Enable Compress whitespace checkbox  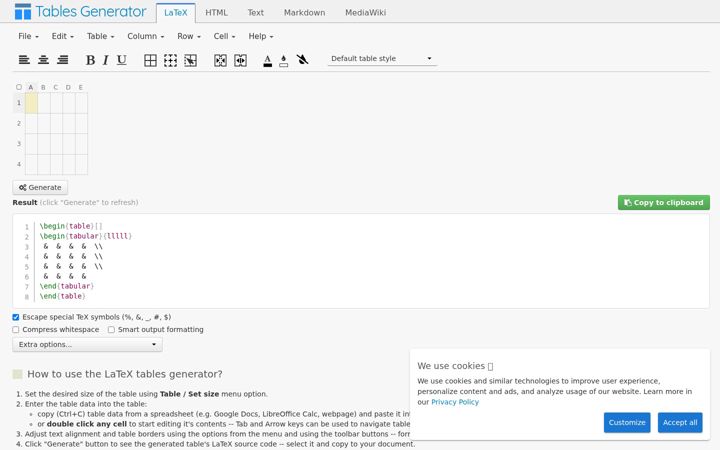point(16,330)
